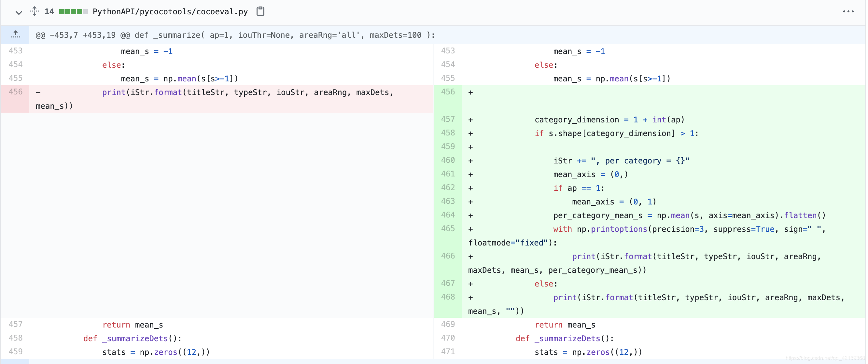Open the three-dot file options menu
This screenshot has width=868, height=364.
[x=848, y=11]
